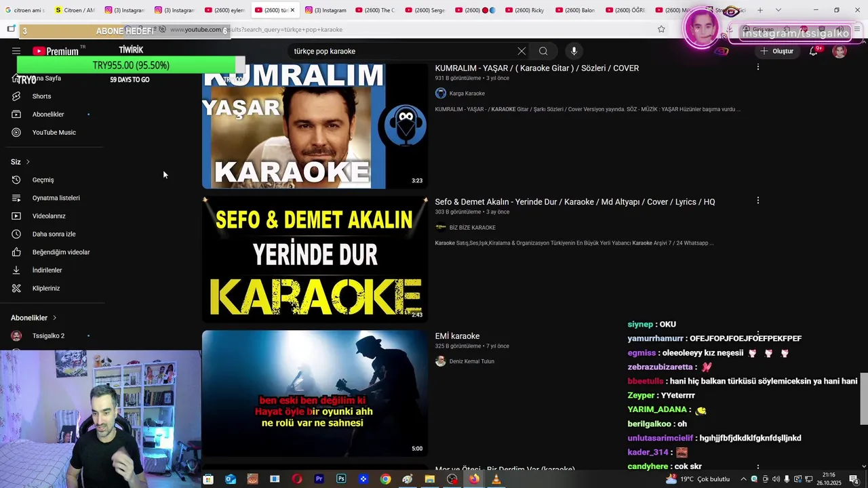Open the Deniz Kemal Tulun channel name
868x488 pixels.
471,361
